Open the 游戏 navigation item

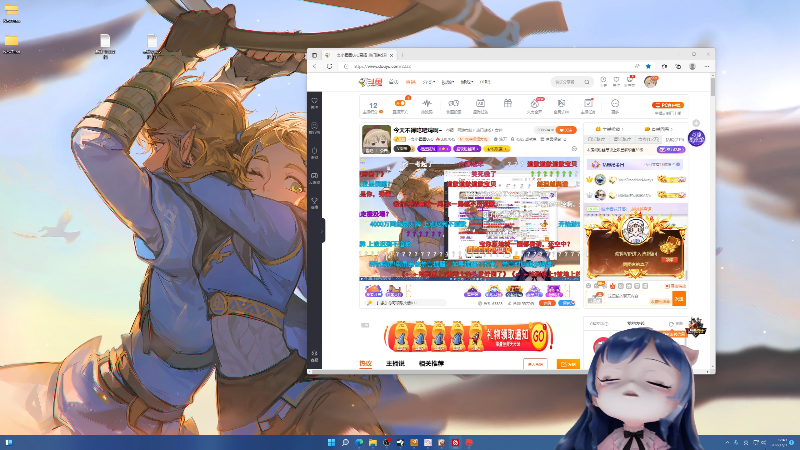pyautogui.click(x=485, y=82)
